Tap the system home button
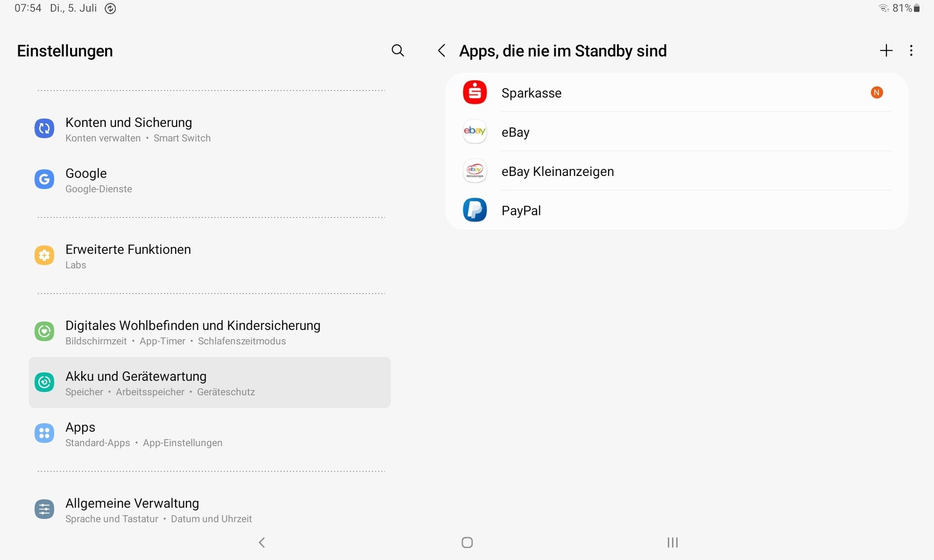This screenshot has height=560, width=934. [x=467, y=542]
